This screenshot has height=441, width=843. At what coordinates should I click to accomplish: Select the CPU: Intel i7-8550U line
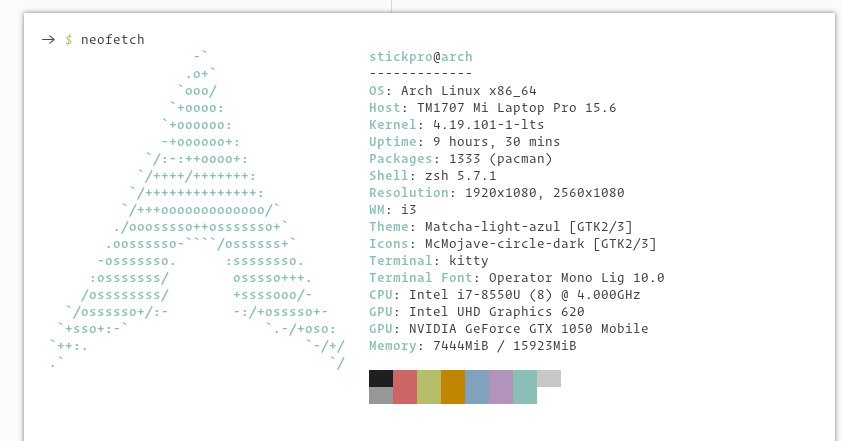tap(505, 295)
